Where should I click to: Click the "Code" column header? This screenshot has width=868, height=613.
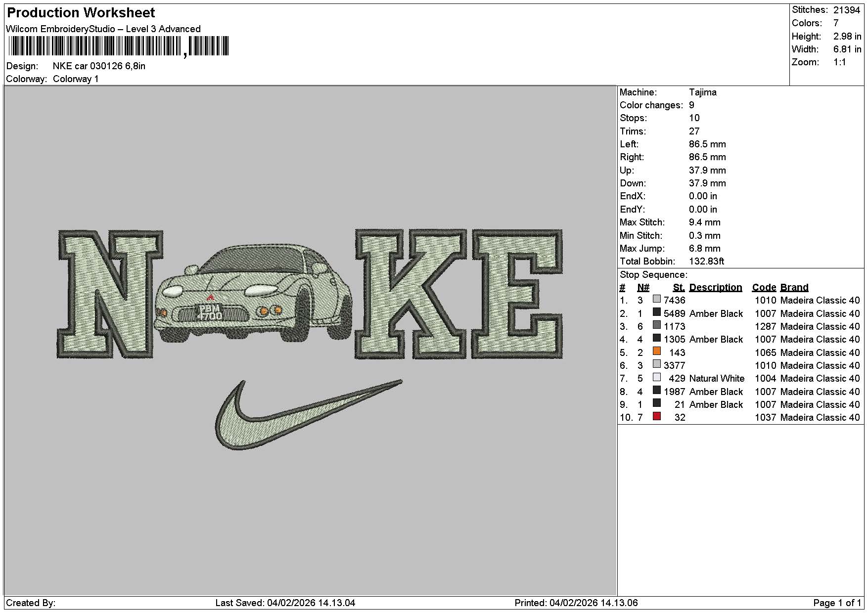point(764,288)
